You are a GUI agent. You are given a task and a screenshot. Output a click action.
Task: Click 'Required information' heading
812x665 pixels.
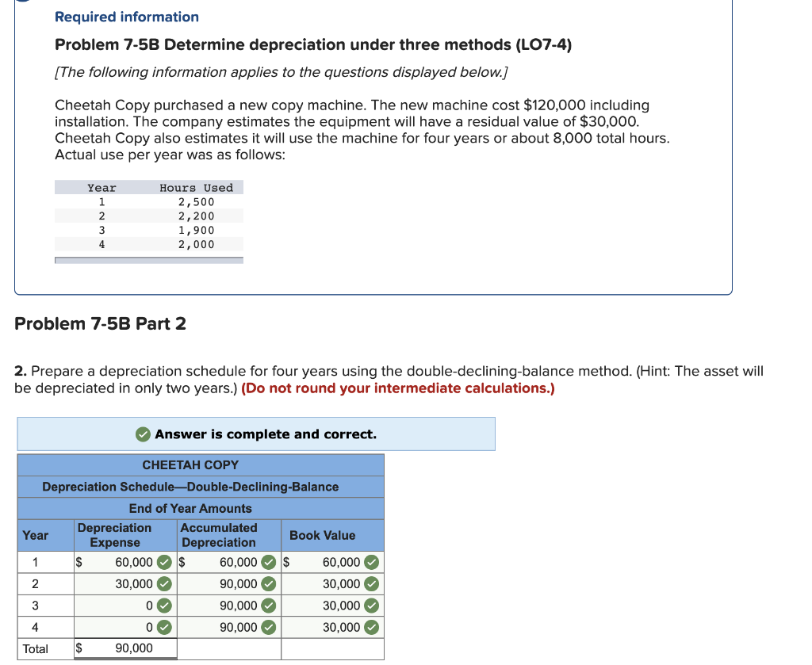click(x=127, y=17)
